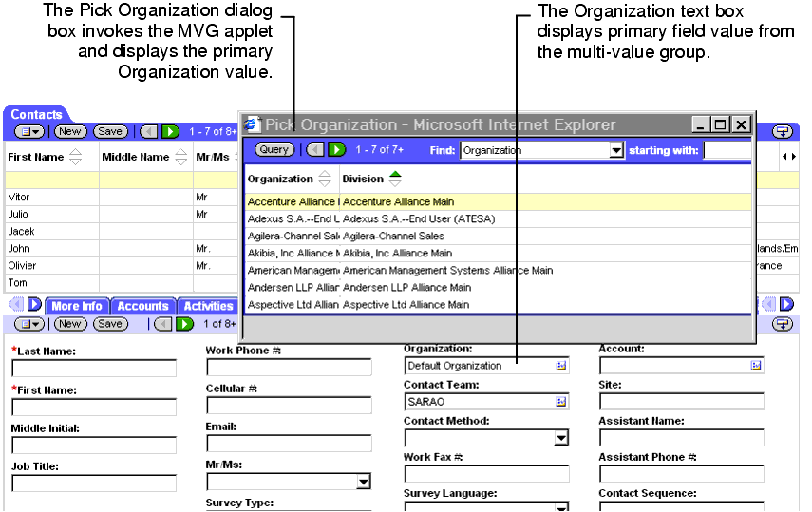Go to previous record set in Contacts list
This screenshot has height=512, width=812.
click(148, 132)
